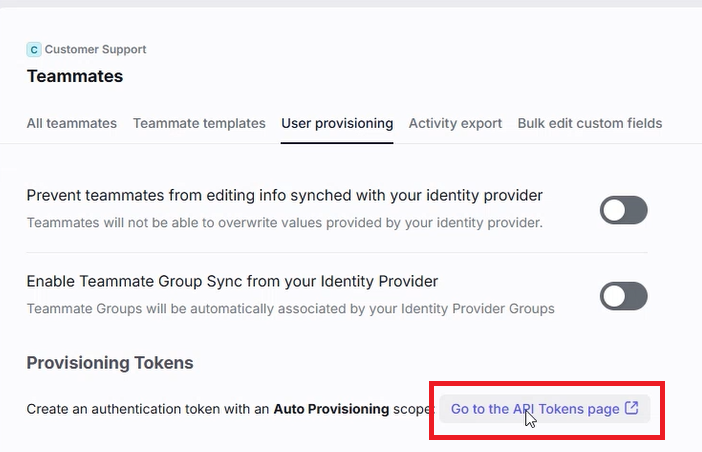The width and height of the screenshot is (702, 452).
Task: Open the Teammate templates tab
Action: (x=199, y=123)
